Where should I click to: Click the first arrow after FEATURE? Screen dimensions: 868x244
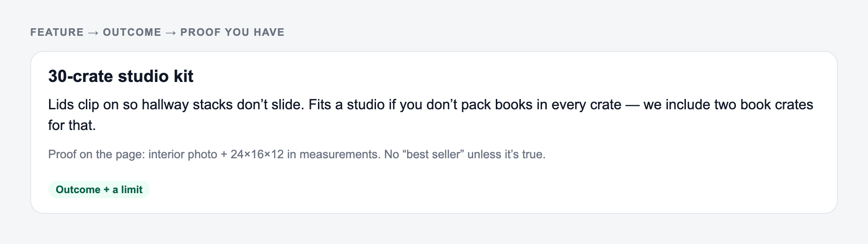tap(93, 33)
